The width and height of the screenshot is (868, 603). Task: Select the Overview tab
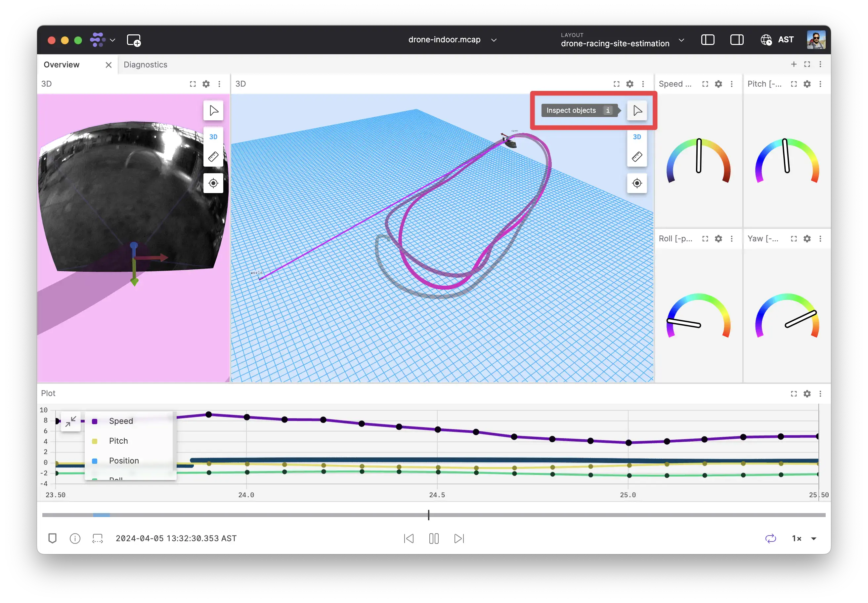click(62, 64)
